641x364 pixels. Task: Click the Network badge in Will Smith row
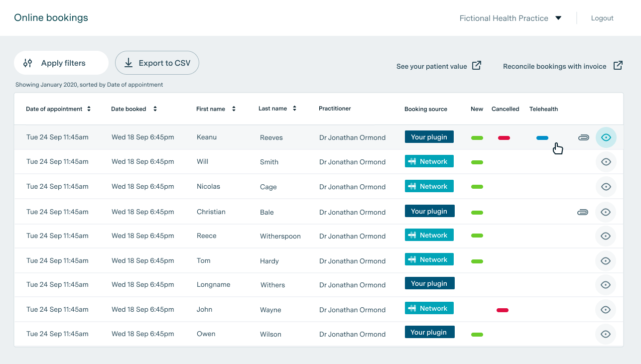pos(429,161)
